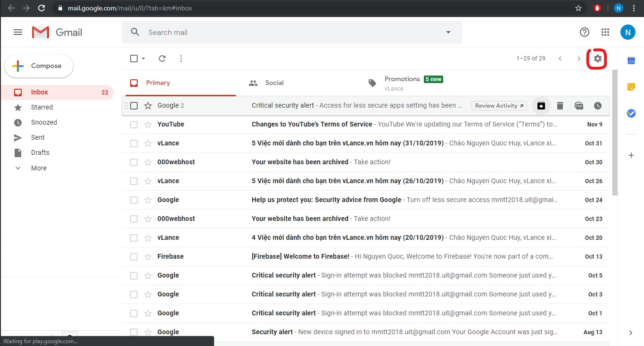Viewport: 644px width, 346px height.
Task: Archive the Google security alert email
Action: tap(541, 106)
